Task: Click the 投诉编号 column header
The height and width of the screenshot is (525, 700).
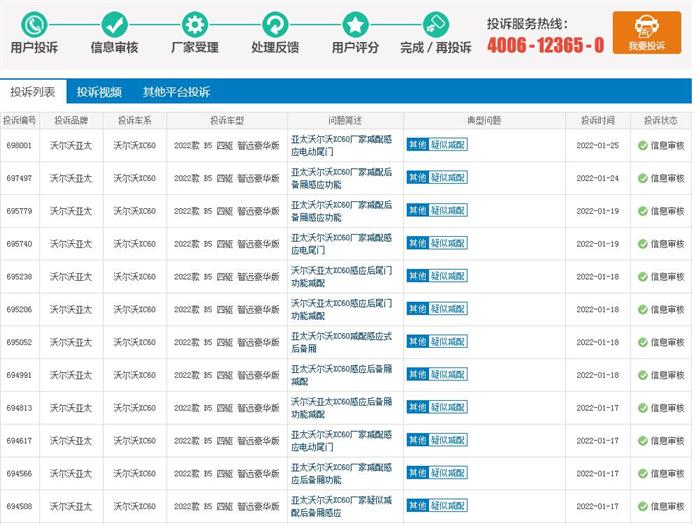Action: 20,121
